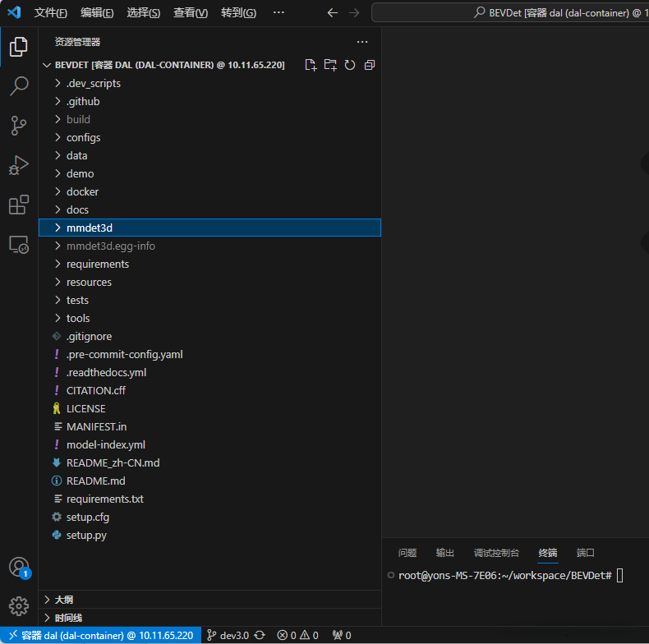The height and width of the screenshot is (644, 649).
Task: Expand the docker folder
Action: point(209,191)
